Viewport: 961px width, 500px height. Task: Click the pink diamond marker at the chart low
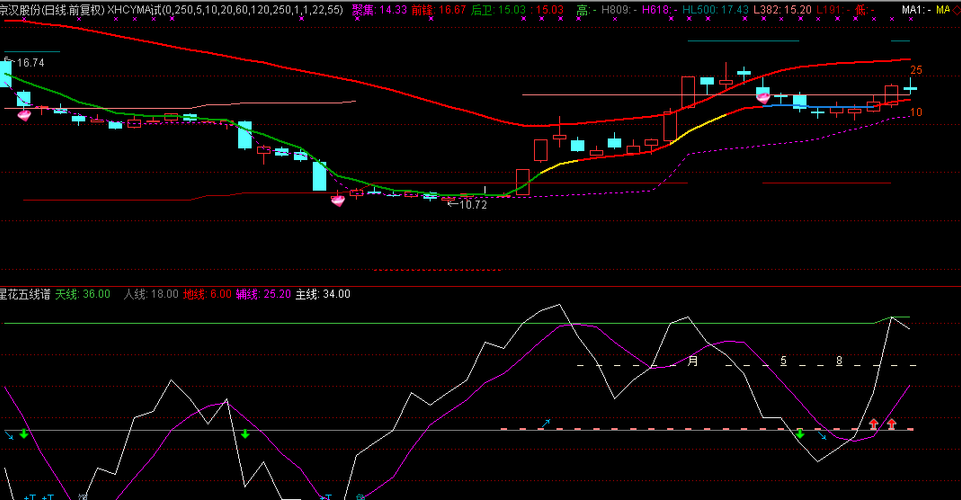tap(338, 200)
